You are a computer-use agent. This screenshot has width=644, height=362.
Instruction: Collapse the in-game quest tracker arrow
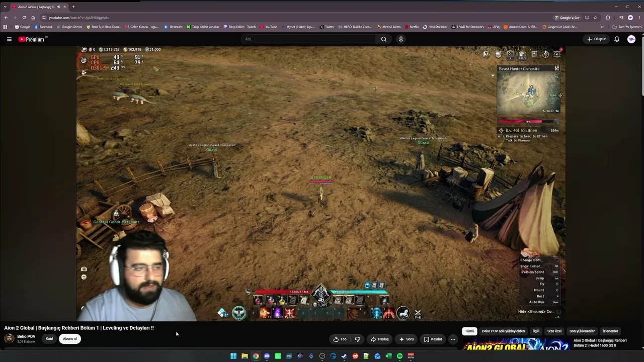click(x=493, y=76)
